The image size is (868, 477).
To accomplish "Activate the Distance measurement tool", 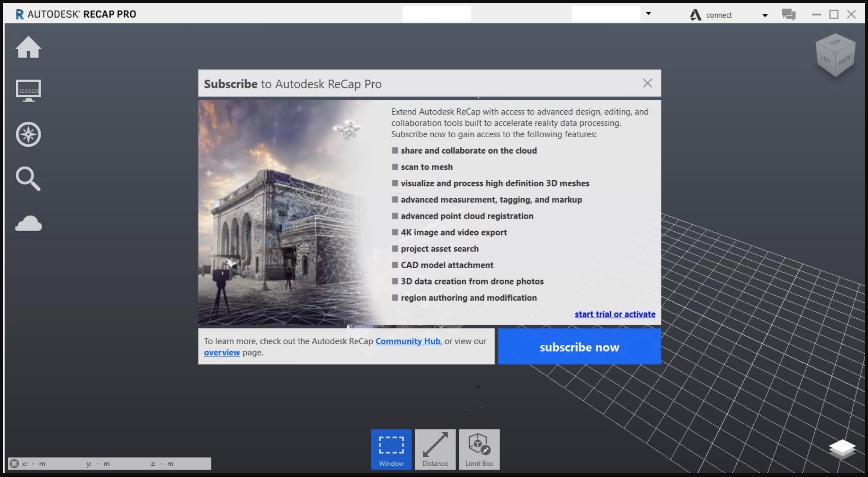I will 435,449.
